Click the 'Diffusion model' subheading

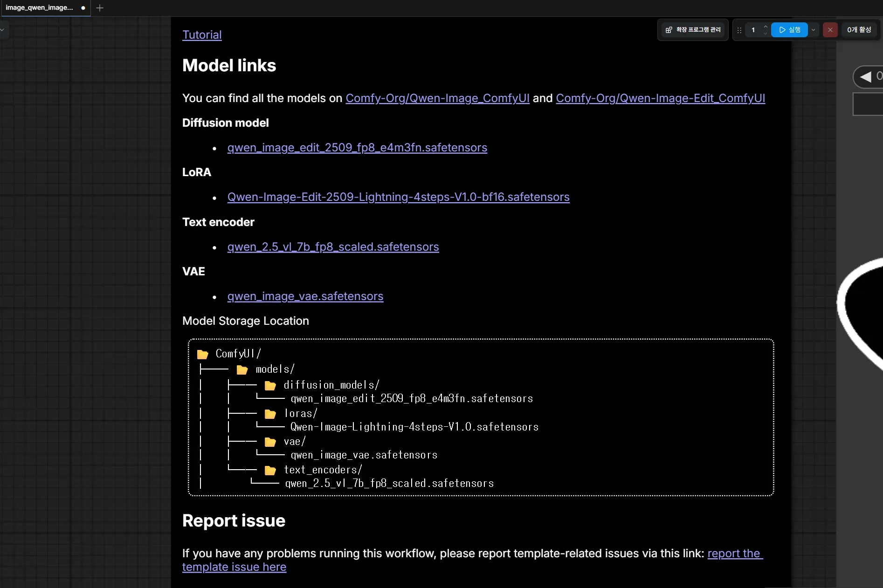(x=226, y=123)
